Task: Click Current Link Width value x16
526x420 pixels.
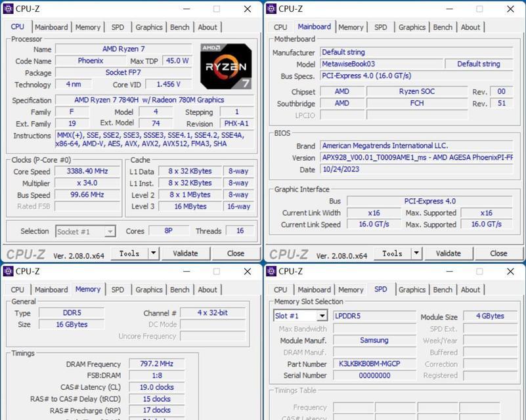Action: [x=374, y=213]
